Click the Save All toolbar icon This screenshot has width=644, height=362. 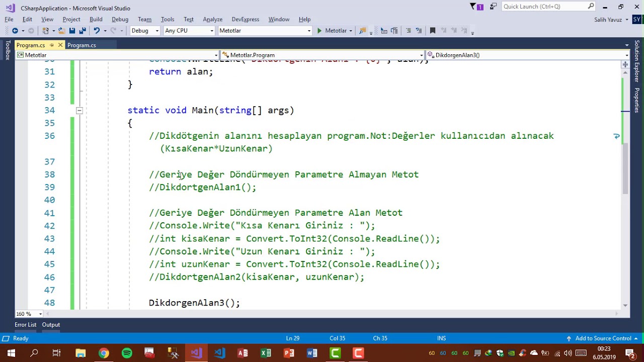82,31
